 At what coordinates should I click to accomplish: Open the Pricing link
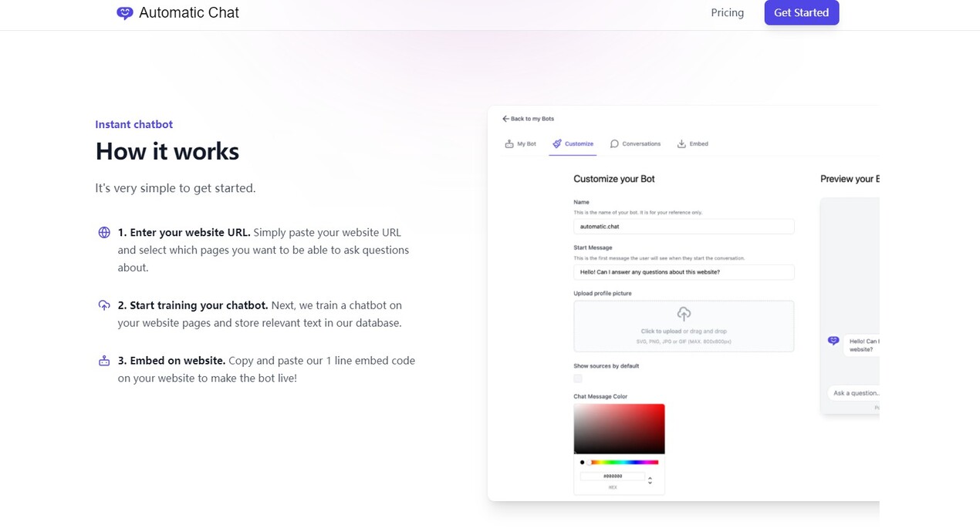(727, 13)
